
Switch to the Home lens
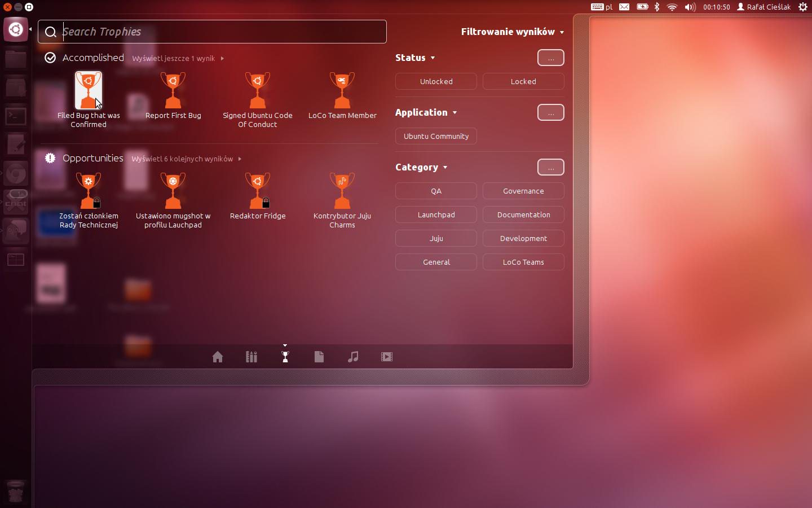click(218, 357)
